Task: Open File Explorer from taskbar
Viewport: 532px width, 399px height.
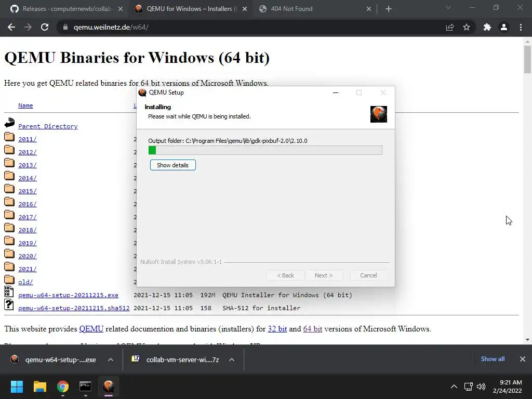Action: [39, 387]
